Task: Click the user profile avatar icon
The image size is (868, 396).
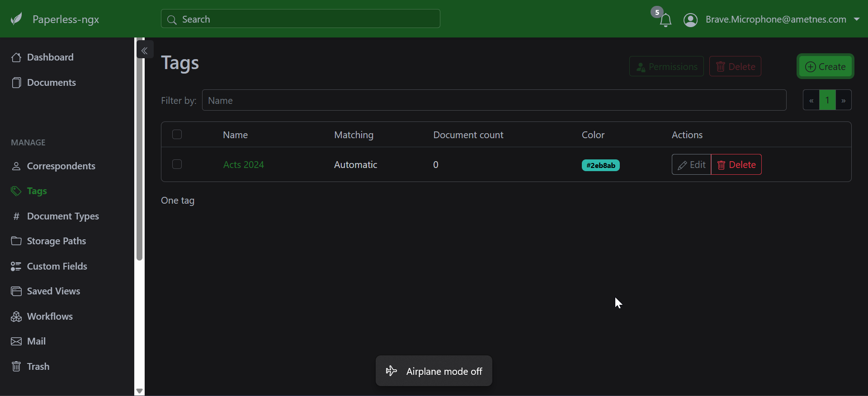Action: point(690,20)
